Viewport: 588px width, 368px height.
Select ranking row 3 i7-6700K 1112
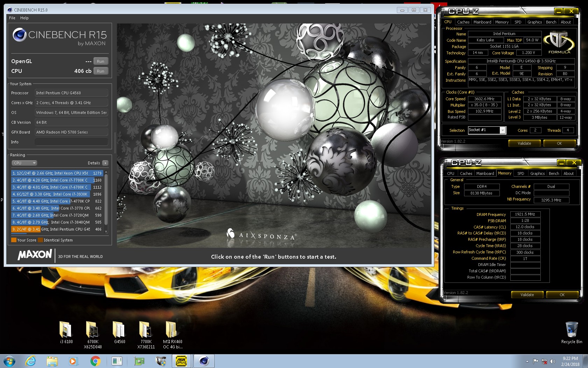click(57, 187)
